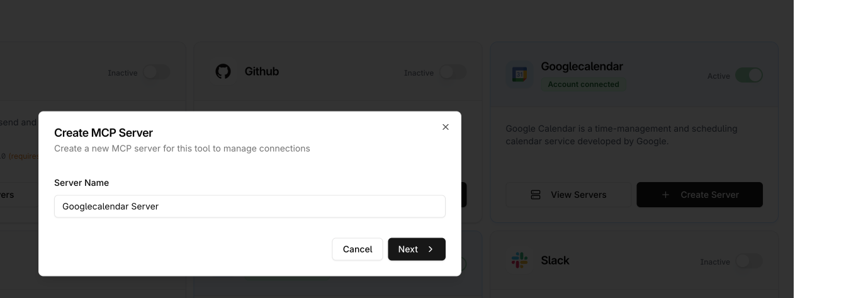Click the Google Calendar app icon
Viewport: 868px width, 298px height.
[x=520, y=75]
